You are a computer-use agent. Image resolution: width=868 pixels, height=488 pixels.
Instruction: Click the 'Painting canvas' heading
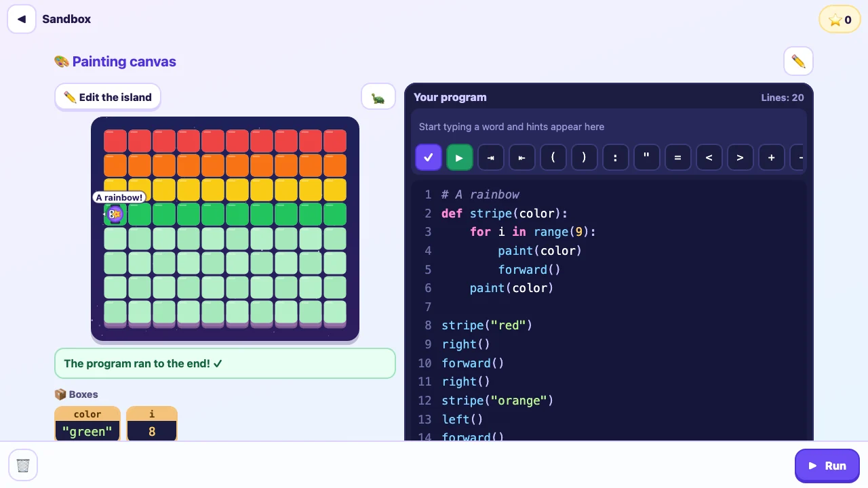[x=115, y=62]
